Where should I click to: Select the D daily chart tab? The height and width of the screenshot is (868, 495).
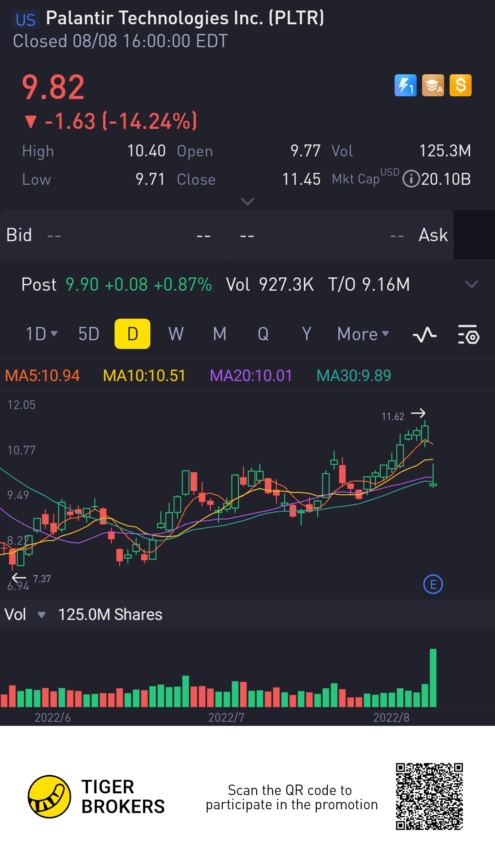click(132, 334)
